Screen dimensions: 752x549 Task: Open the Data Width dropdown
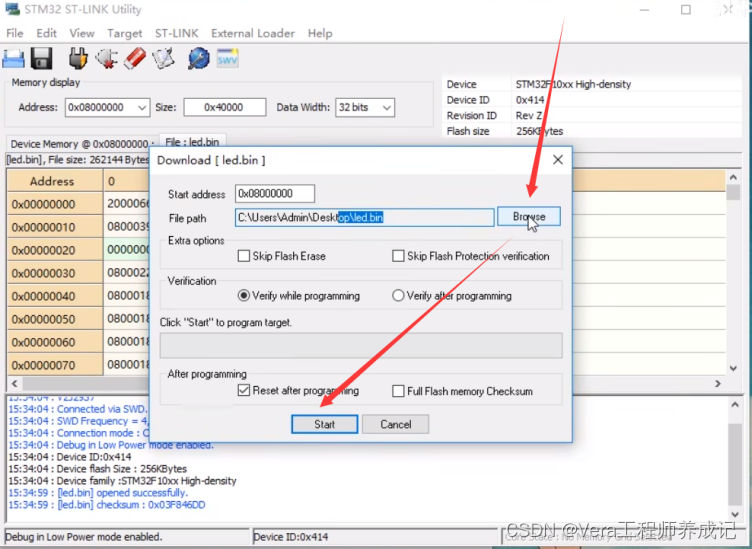point(387,107)
